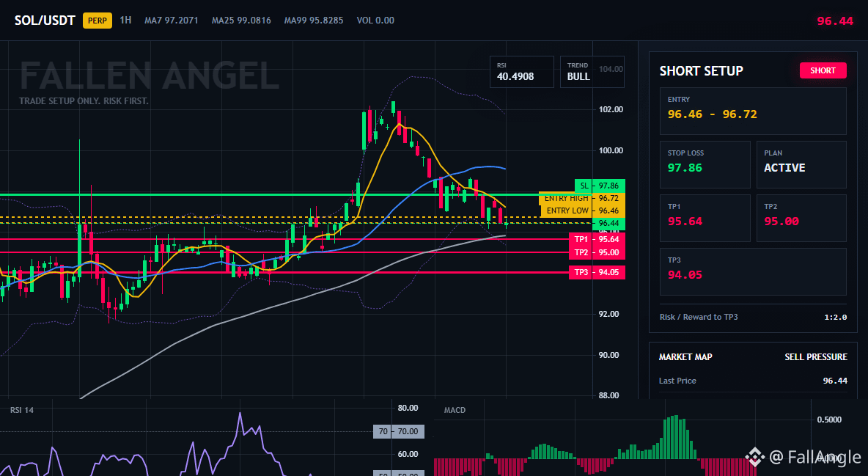The image size is (868, 476).
Task: Click the TP3 94.05 card in panel
Action: coord(753,271)
